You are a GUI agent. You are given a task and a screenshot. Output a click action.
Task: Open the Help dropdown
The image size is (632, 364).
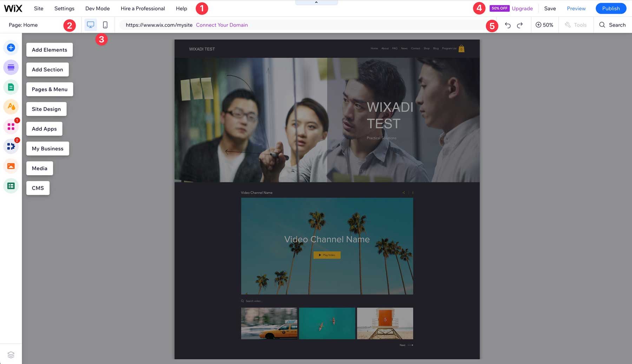click(x=182, y=8)
